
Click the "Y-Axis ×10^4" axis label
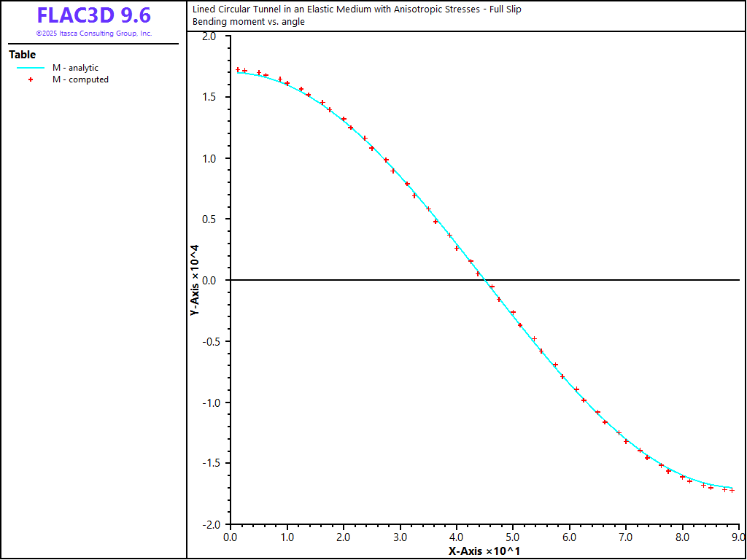tap(195, 281)
